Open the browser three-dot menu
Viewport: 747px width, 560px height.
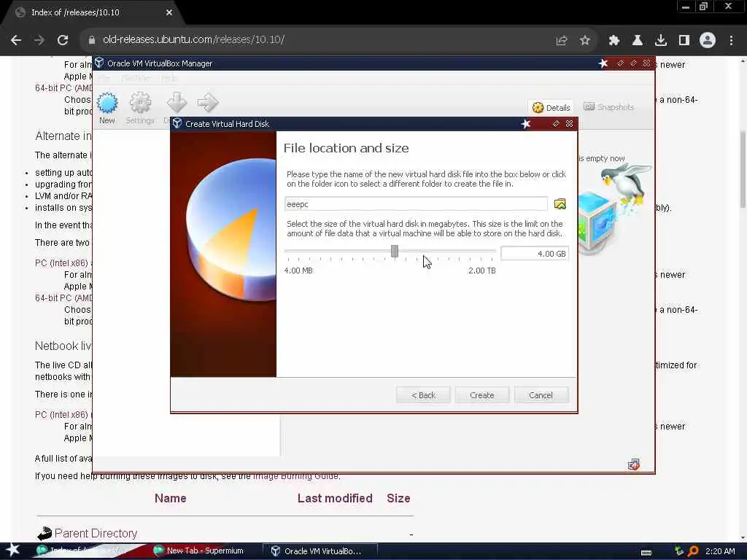pos(731,41)
